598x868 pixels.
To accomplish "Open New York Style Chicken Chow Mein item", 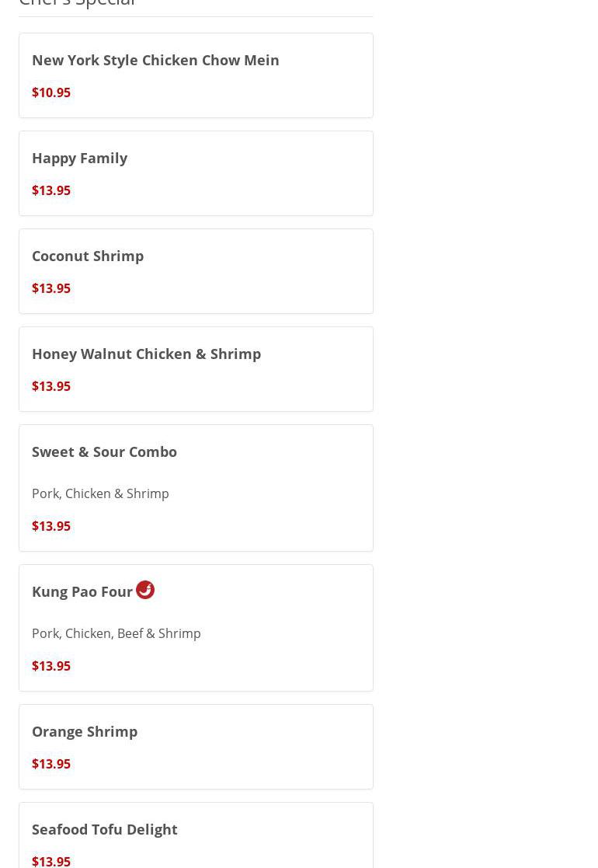I will [x=155, y=60].
